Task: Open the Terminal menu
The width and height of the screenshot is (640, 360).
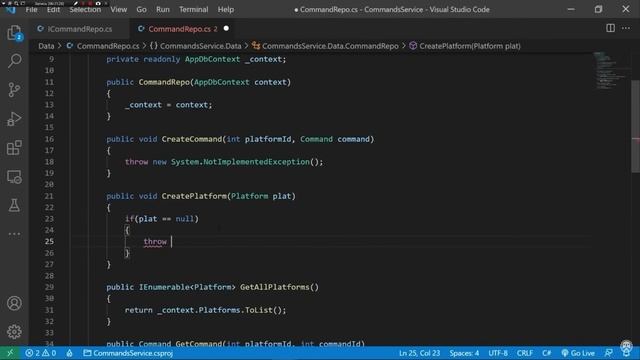Action: (193, 9)
